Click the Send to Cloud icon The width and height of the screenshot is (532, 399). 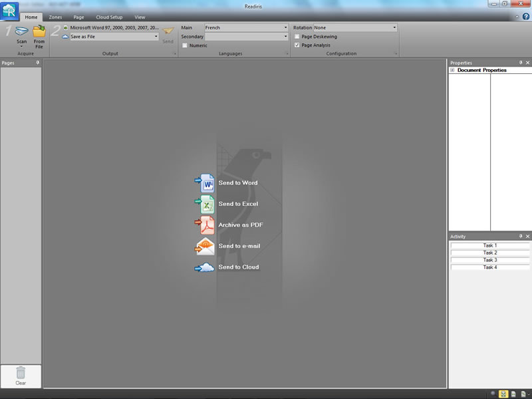[206, 267]
